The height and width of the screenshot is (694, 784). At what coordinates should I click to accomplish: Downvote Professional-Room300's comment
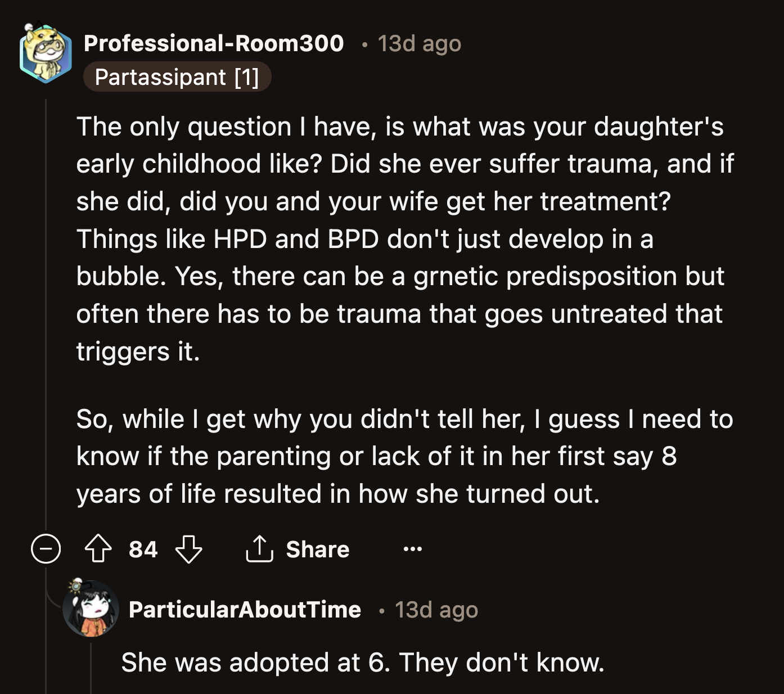coord(187,549)
